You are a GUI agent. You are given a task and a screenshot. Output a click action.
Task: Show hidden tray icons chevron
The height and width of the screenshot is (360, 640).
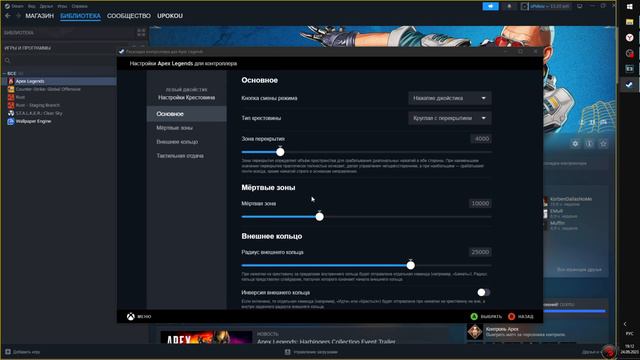coord(625,324)
